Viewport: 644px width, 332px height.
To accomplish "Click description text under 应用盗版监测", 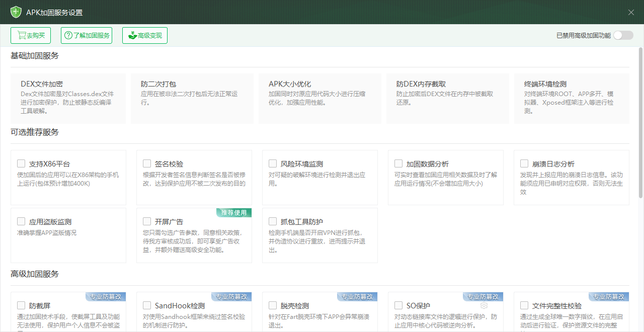I will pyautogui.click(x=47, y=233).
